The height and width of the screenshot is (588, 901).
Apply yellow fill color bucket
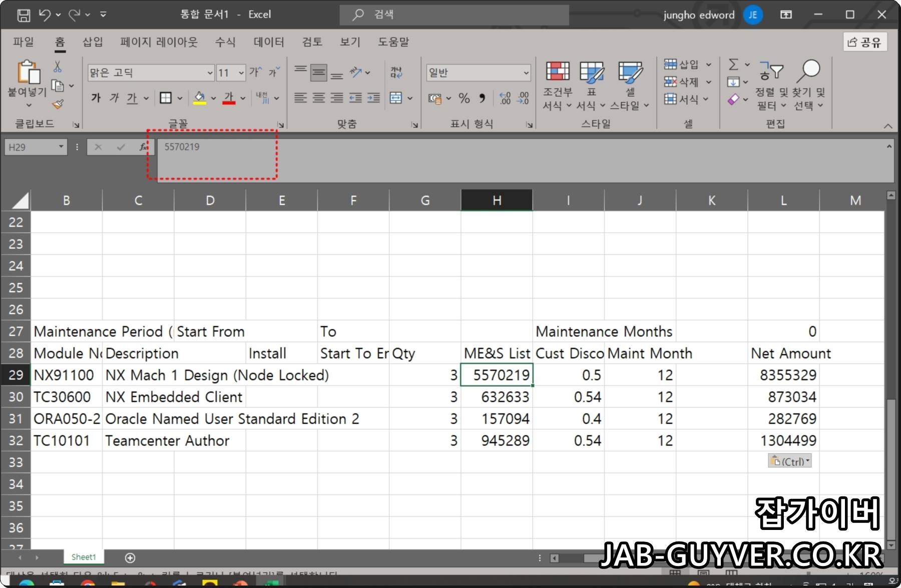(200, 98)
